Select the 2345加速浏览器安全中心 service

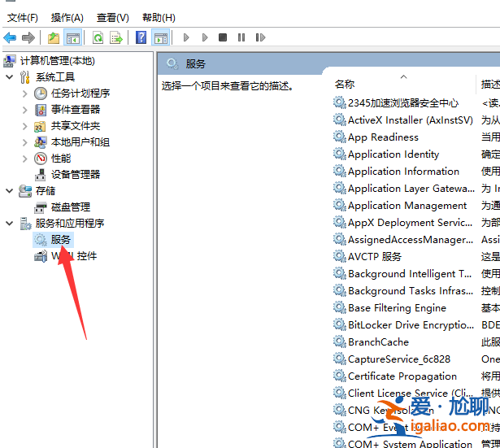pos(403,103)
